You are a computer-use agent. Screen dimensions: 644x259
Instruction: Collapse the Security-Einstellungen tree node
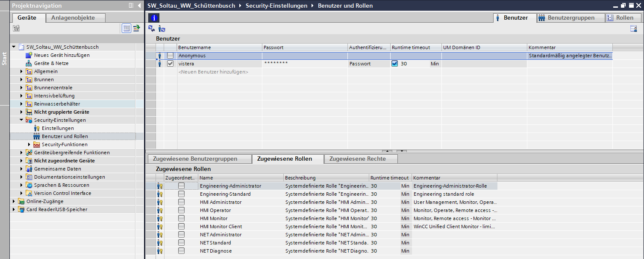[x=22, y=120]
